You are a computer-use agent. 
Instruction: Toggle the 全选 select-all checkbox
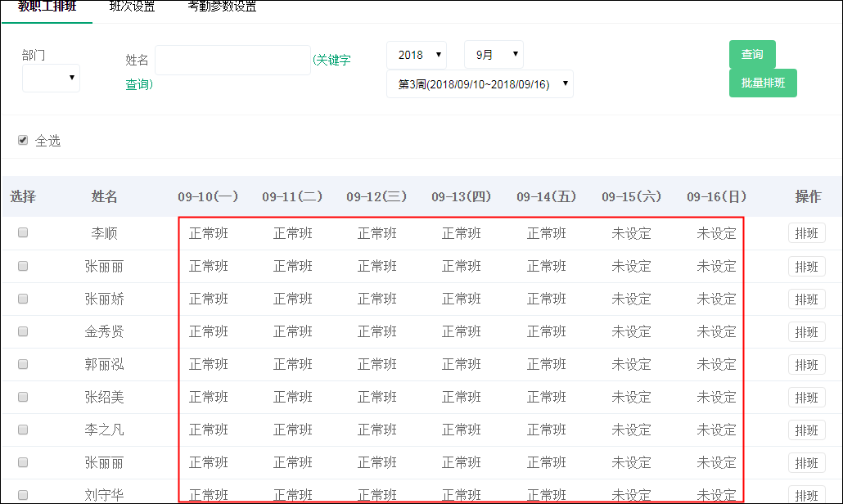pyautogui.click(x=22, y=139)
